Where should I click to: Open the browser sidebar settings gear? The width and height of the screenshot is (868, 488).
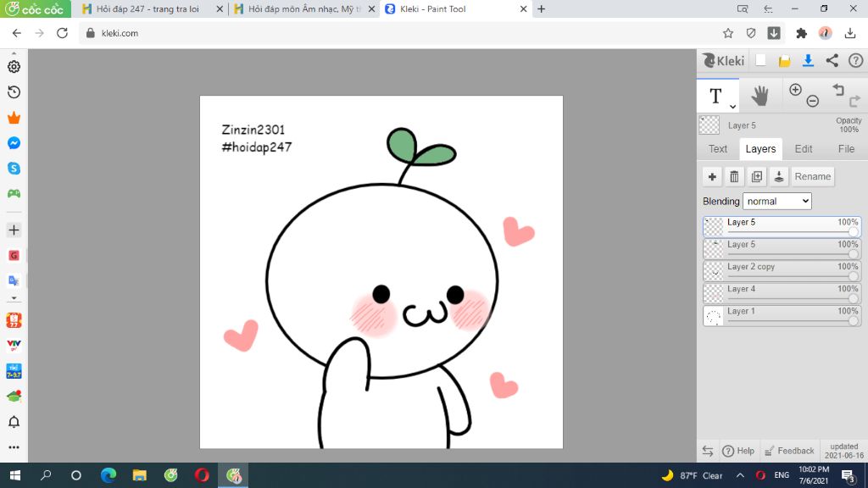(14, 66)
